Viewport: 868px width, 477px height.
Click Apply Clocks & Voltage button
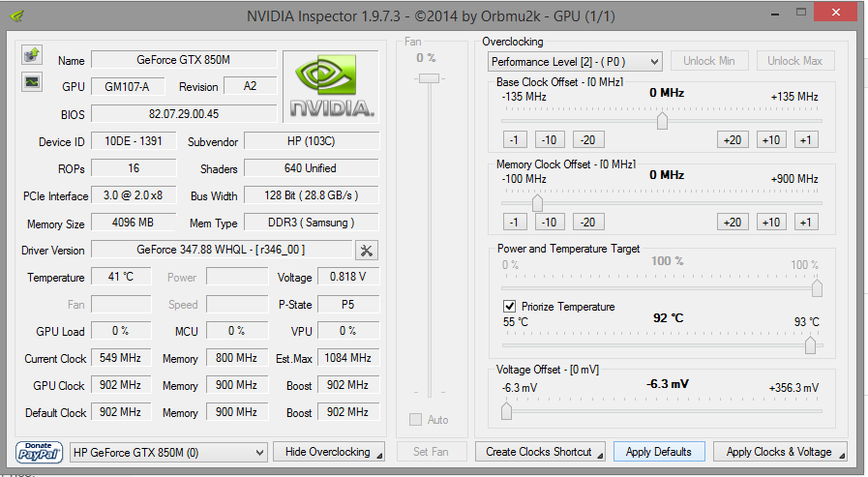pyautogui.click(x=779, y=452)
